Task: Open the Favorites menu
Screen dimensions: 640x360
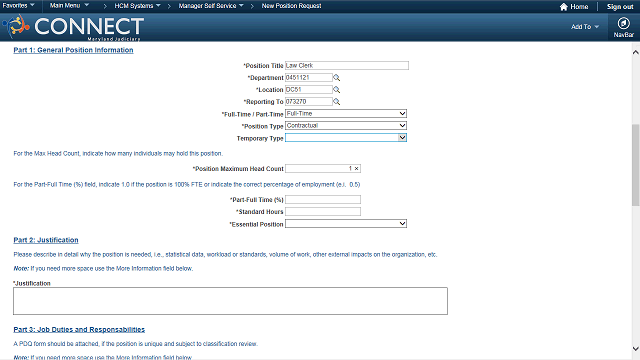Action: click(18, 6)
